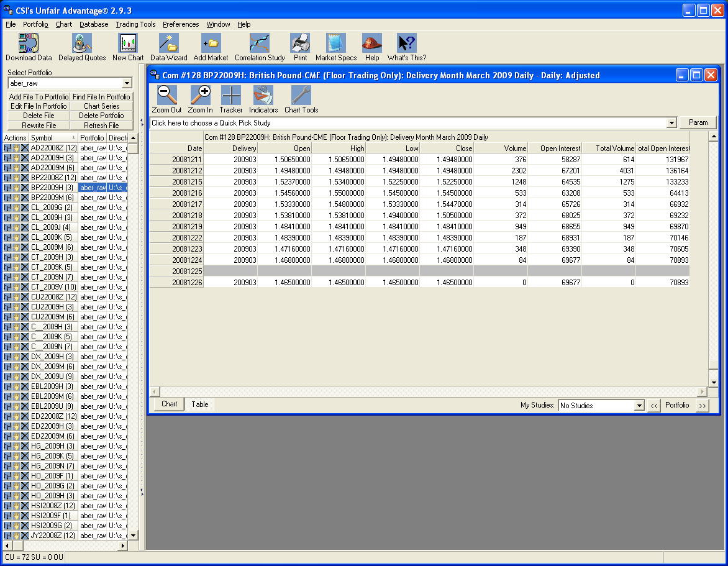The image size is (728, 566).
Task: Click the Add File To Portfolio button
Action: pyautogui.click(x=39, y=97)
